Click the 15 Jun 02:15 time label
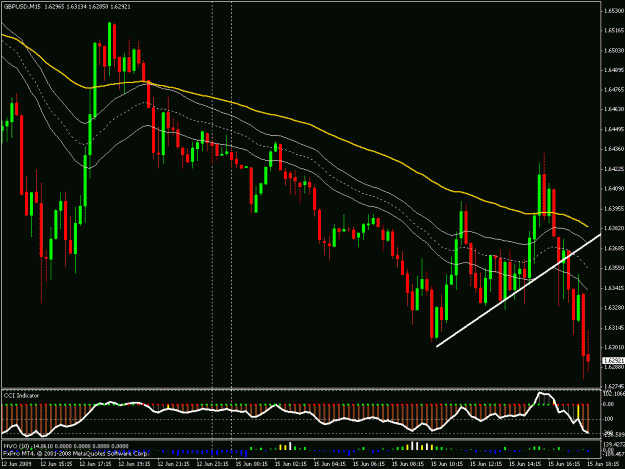This screenshot has width=625, height=469. click(x=291, y=464)
